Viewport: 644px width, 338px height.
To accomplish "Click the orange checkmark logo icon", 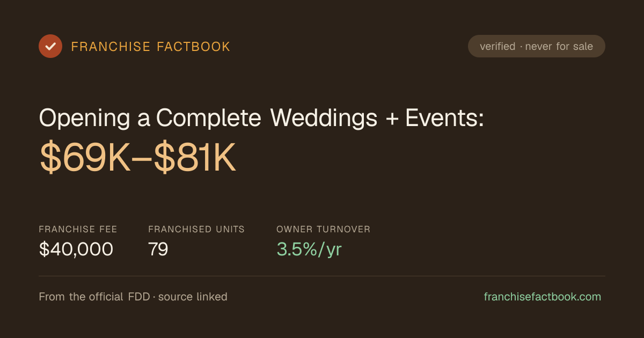I will [x=50, y=46].
